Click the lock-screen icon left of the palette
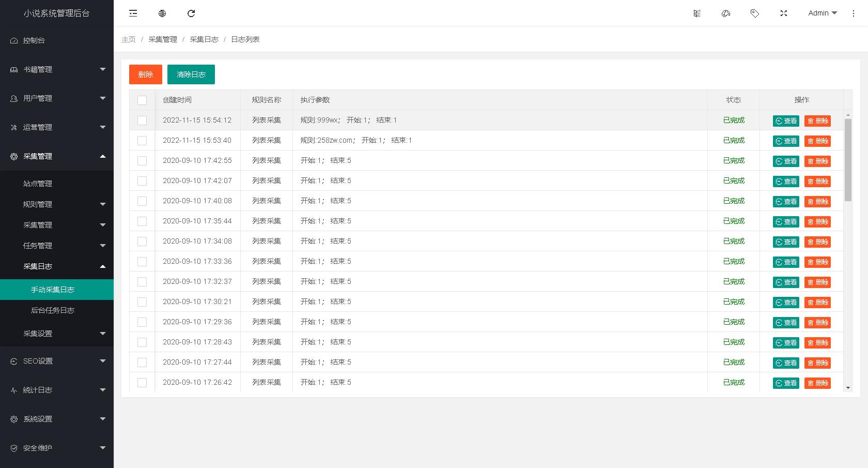 pos(697,13)
